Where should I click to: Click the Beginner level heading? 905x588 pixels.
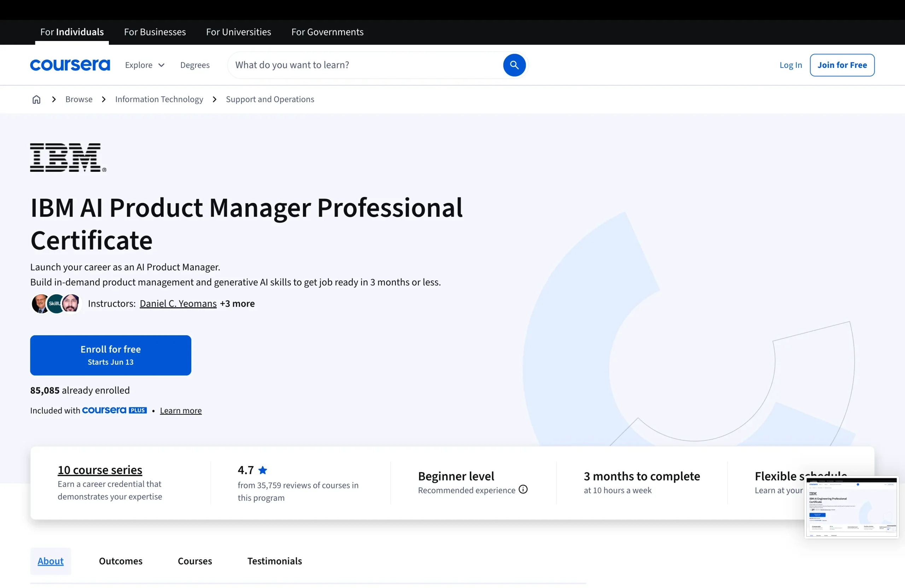pyautogui.click(x=456, y=476)
